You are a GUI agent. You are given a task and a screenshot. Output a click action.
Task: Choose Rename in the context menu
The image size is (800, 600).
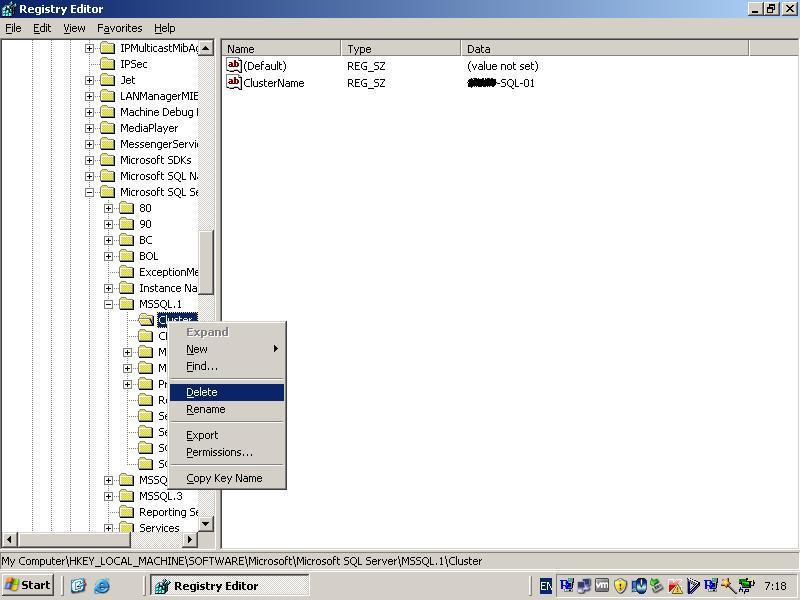tap(227, 409)
